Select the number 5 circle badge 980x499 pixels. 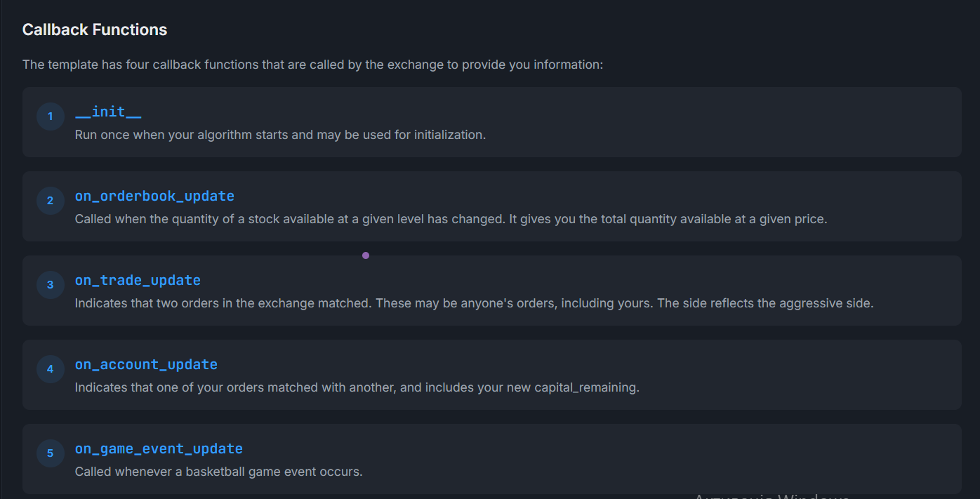(x=50, y=453)
